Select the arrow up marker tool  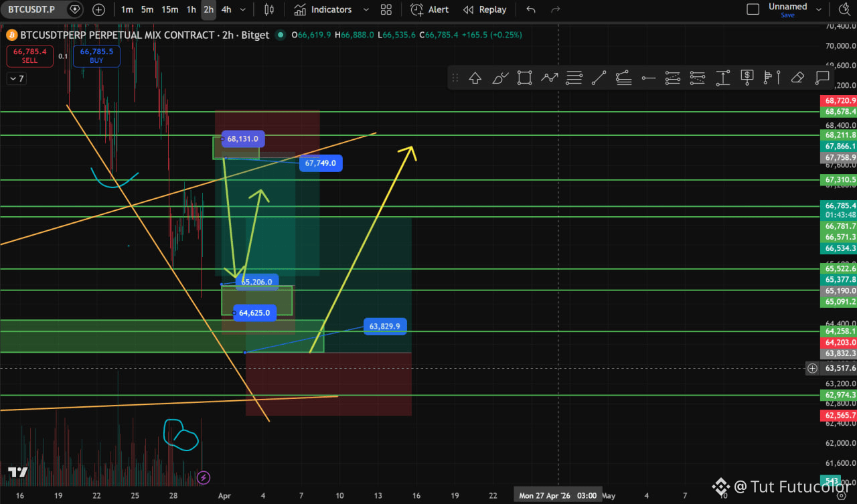[475, 78]
